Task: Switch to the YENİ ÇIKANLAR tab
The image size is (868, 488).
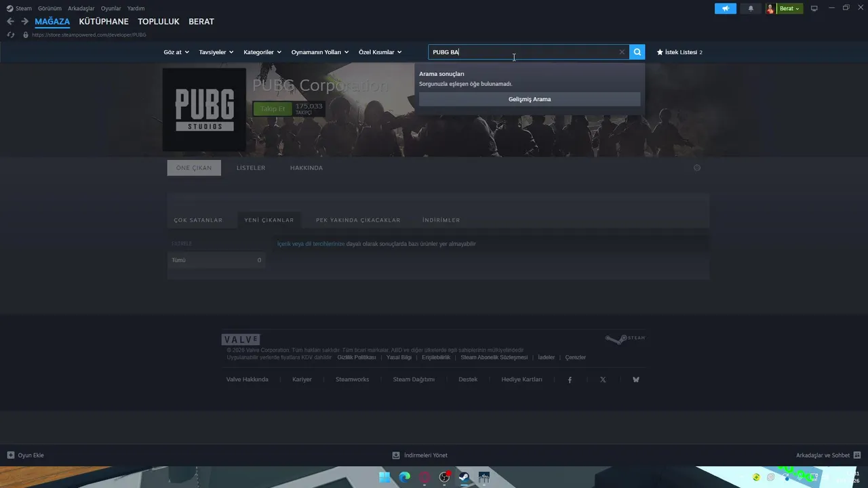Action: [x=269, y=220]
